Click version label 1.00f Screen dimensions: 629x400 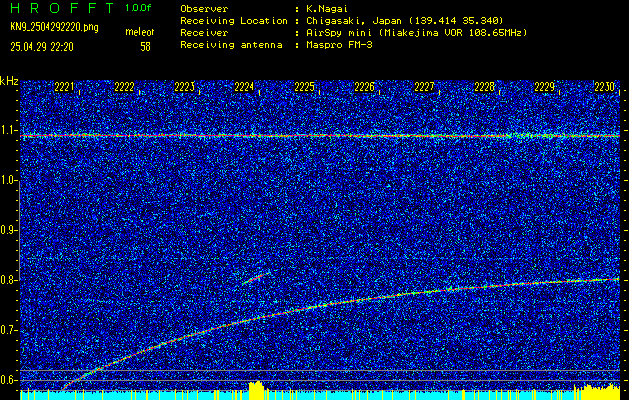[x=138, y=8]
